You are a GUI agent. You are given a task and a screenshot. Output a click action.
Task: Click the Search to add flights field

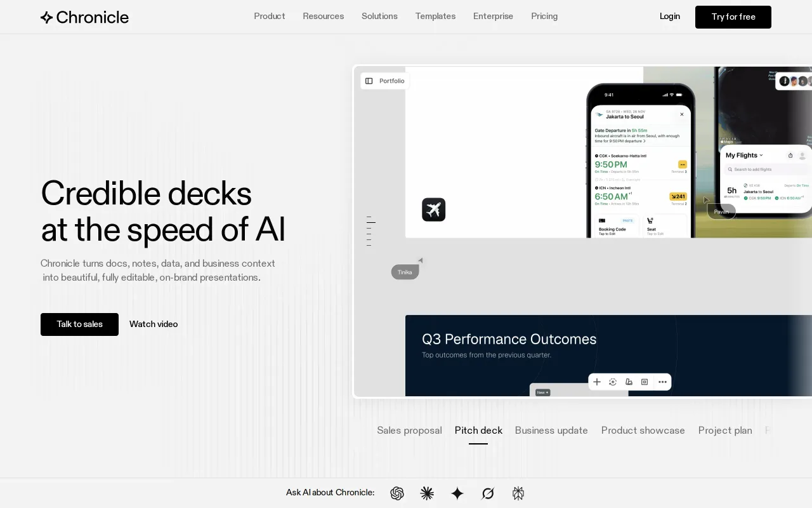768,170
